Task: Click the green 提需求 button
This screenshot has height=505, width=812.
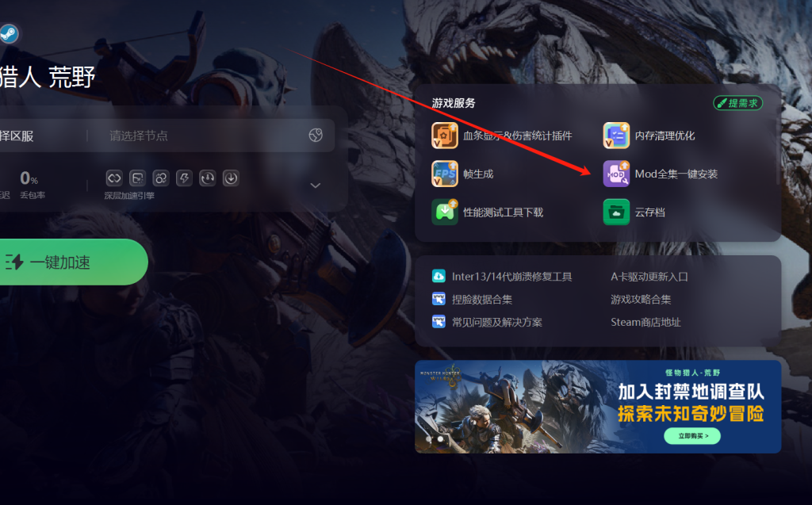Action: tap(738, 103)
